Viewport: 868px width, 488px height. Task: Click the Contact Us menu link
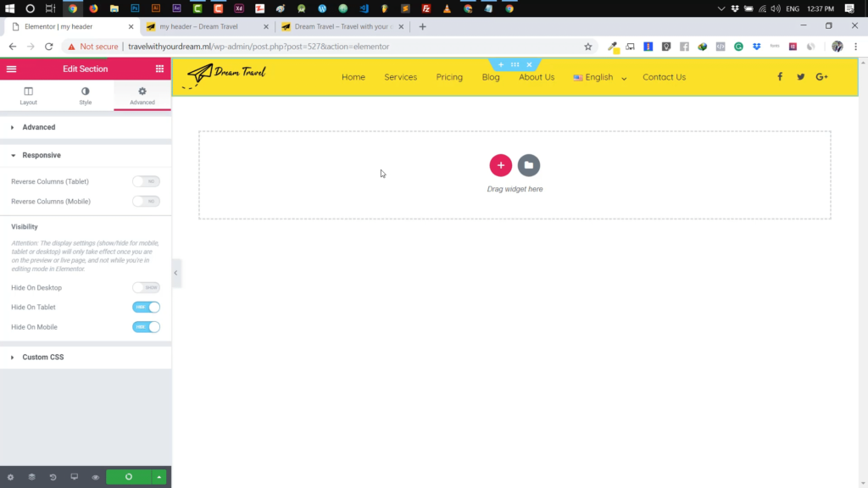tap(665, 77)
